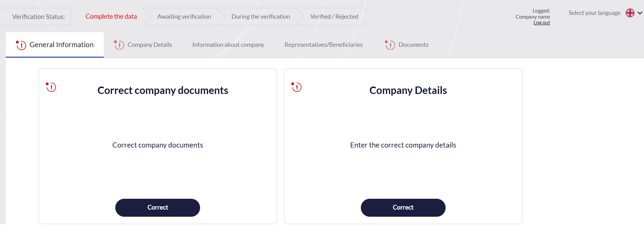Open the Documents tab

tap(414, 44)
